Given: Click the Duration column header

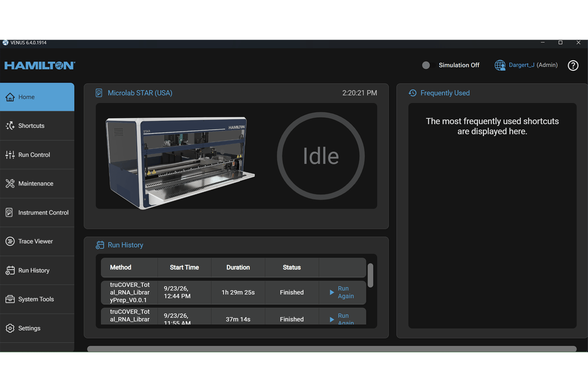Looking at the screenshot, I should point(238,267).
